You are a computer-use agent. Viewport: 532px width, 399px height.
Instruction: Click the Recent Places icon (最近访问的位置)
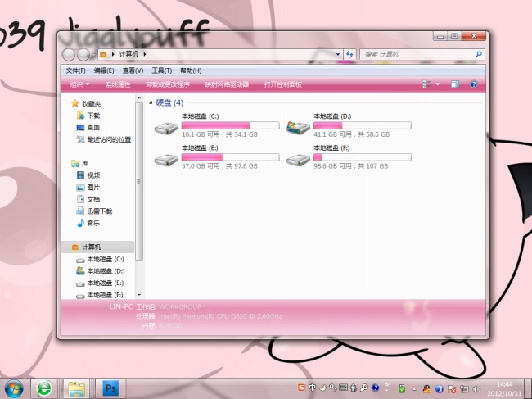pos(80,139)
